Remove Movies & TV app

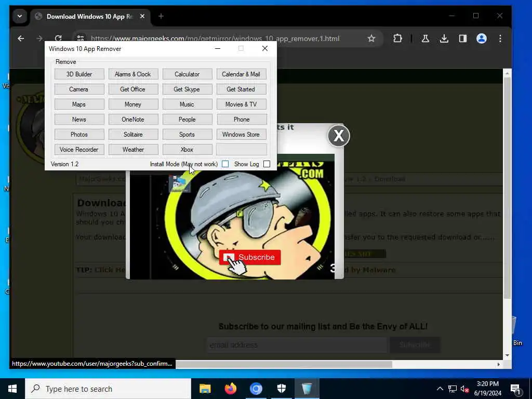click(241, 104)
